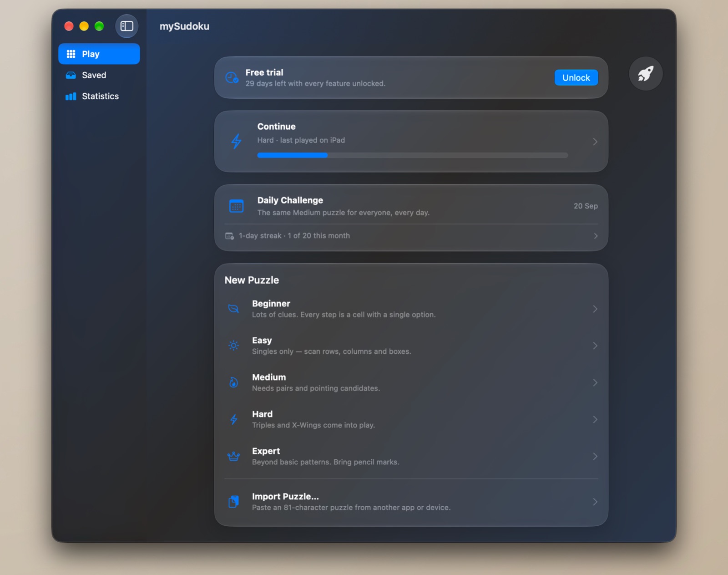Click the Statistics bar chart icon

[71, 96]
